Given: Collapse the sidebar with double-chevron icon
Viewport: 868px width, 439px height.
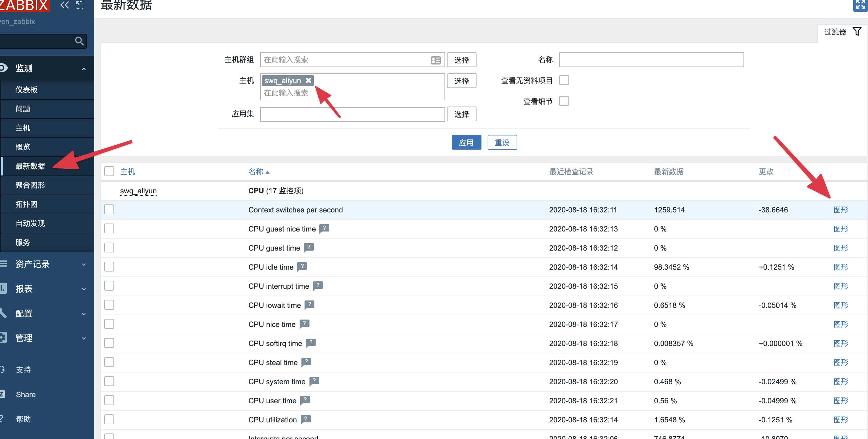Looking at the screenshot, I should 64,5.
